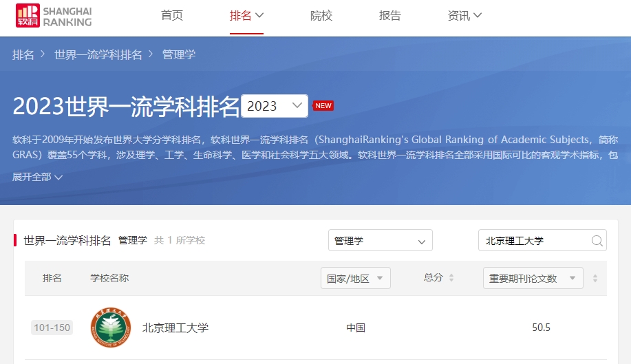The height and width of the screenshot is (364, 631).
Task: Open the 首页 navigation tab
Action: point(172,16)
